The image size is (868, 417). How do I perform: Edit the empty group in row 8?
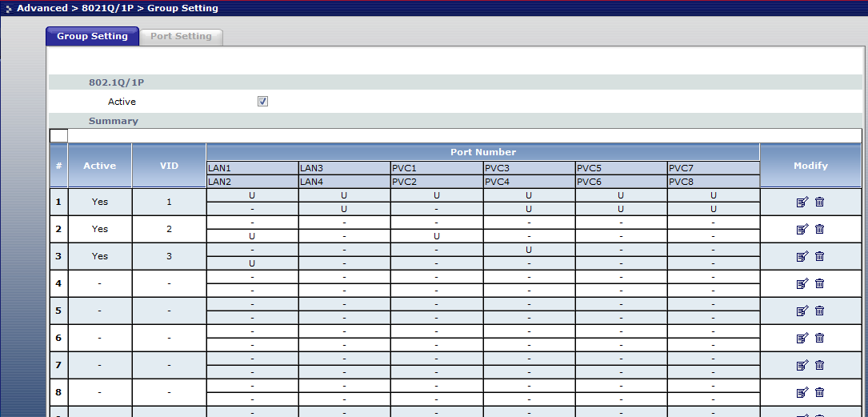coord(802,393)
